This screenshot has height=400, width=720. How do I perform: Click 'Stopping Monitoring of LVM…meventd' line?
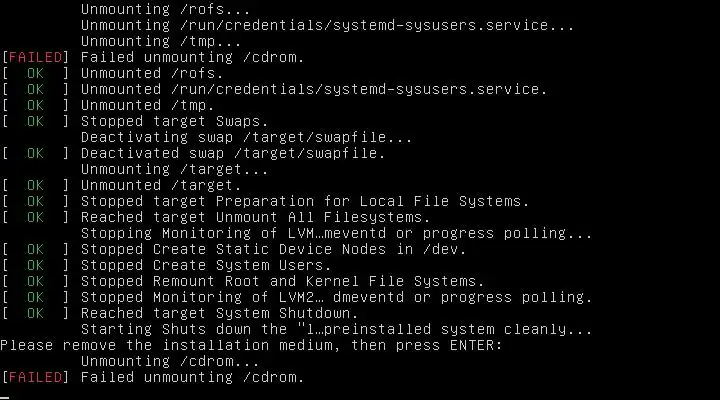337,233
